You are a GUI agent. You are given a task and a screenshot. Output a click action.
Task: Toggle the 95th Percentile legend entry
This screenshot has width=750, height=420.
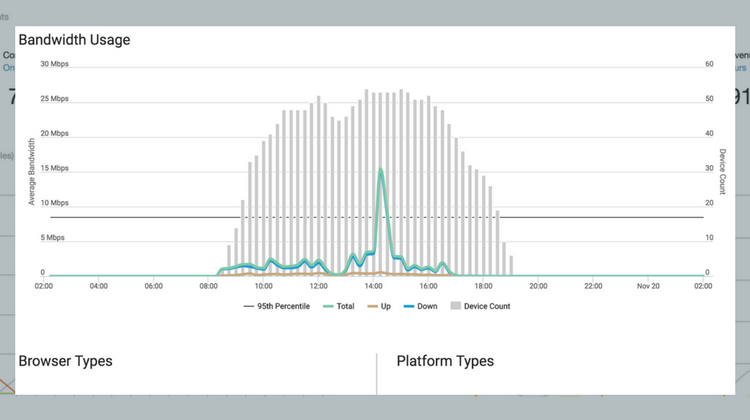coord(277,306)
